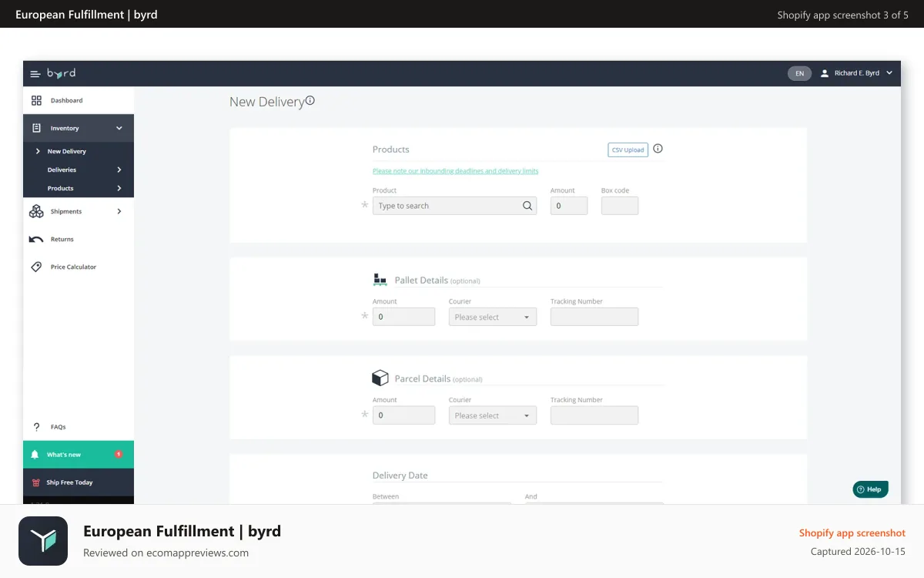Open the Dashboard grid icon
Image resolution: width=924 pixels, height=578 pixels.
pyautogui.click(x=36, y=100)
